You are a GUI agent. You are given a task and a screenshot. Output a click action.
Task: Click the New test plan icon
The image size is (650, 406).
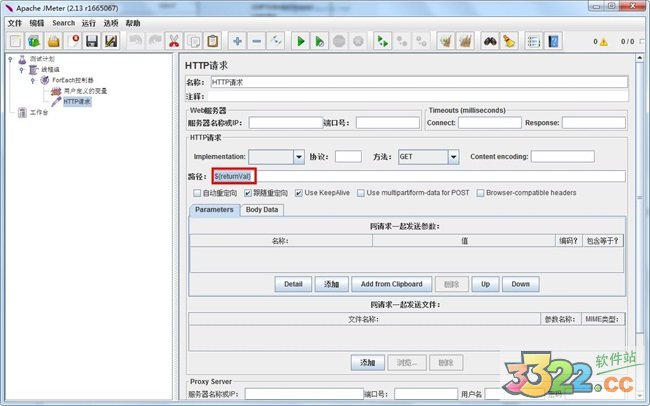[x=15, y=41]
